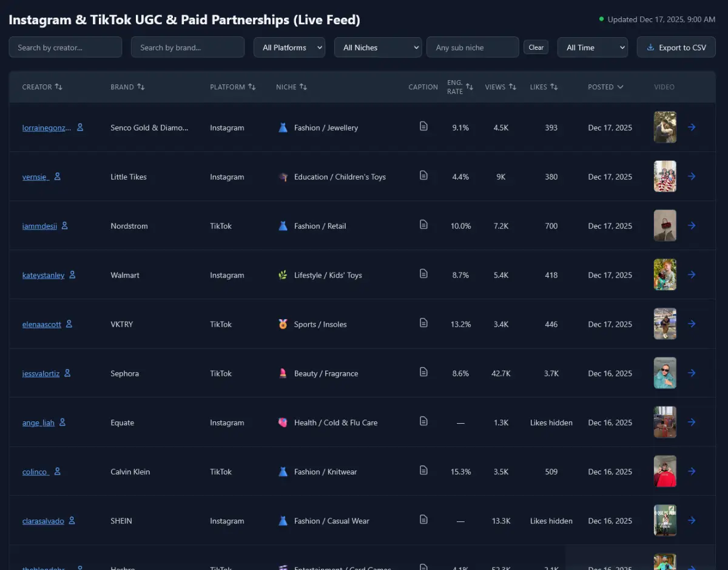Expand the All Niches dropdown

(x=377, y=47)
